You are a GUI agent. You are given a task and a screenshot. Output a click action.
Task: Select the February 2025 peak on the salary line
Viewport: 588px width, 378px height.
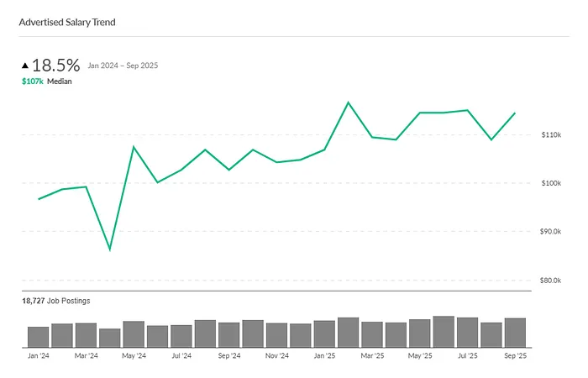(349, 102)
